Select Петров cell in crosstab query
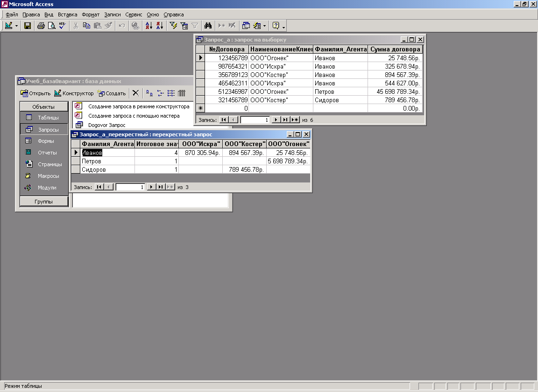 click(107, 161)
